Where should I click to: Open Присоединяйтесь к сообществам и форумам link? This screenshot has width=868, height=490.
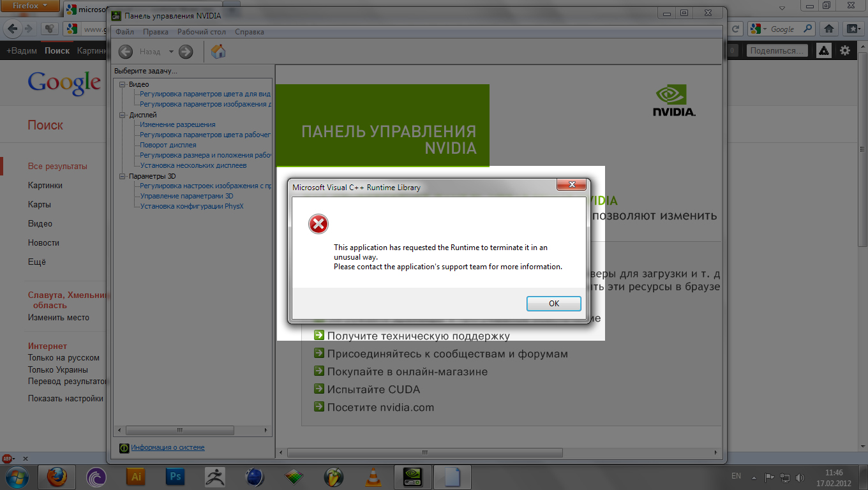(447, 353)
